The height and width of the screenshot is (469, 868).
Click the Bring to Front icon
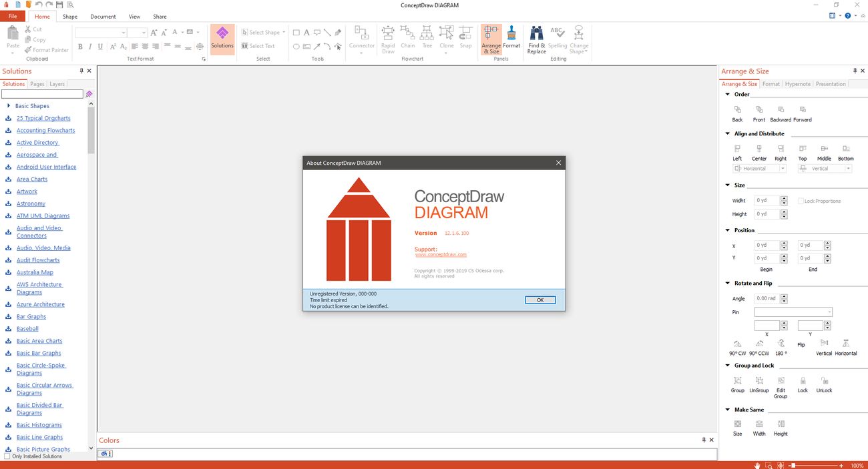pyautogui.click(x=759, y=110)
